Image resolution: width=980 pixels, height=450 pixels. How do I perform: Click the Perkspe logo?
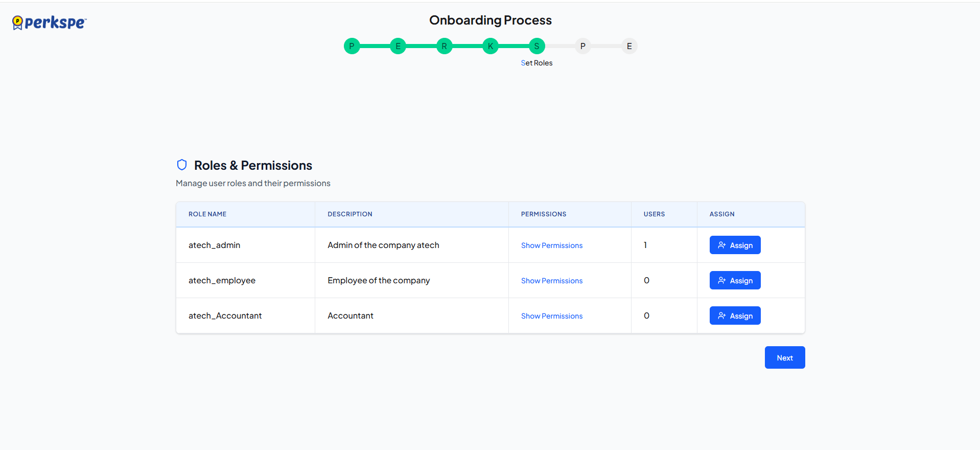pos(49,22)
